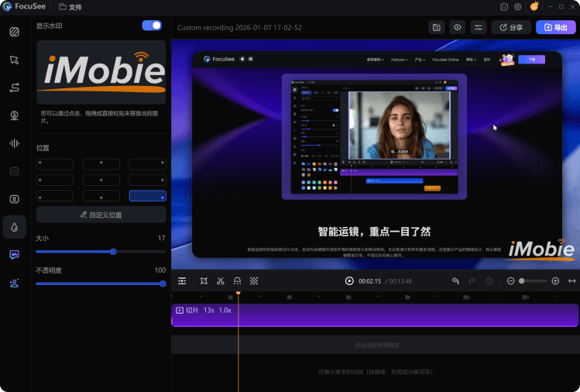Click the redo arrow
580x392 pixels.
(472, 281)
